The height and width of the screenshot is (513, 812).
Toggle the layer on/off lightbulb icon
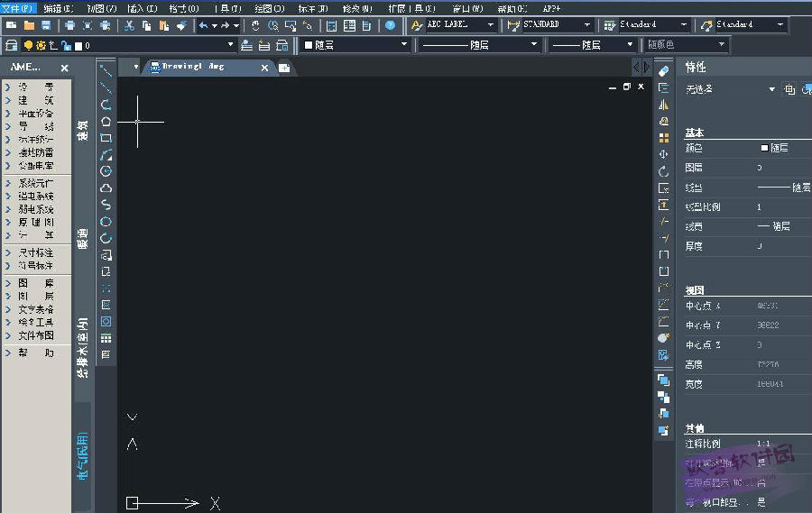(x=29, y=46)
